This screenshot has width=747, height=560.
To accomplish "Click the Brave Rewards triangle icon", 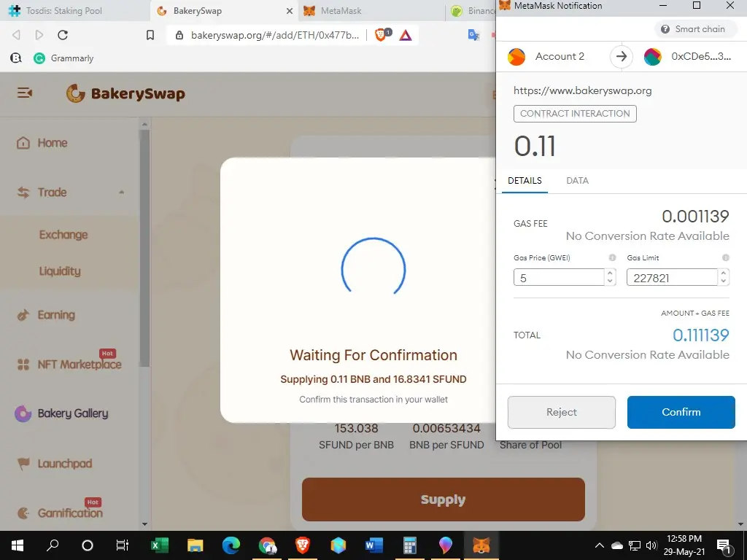I will [406, 35].
